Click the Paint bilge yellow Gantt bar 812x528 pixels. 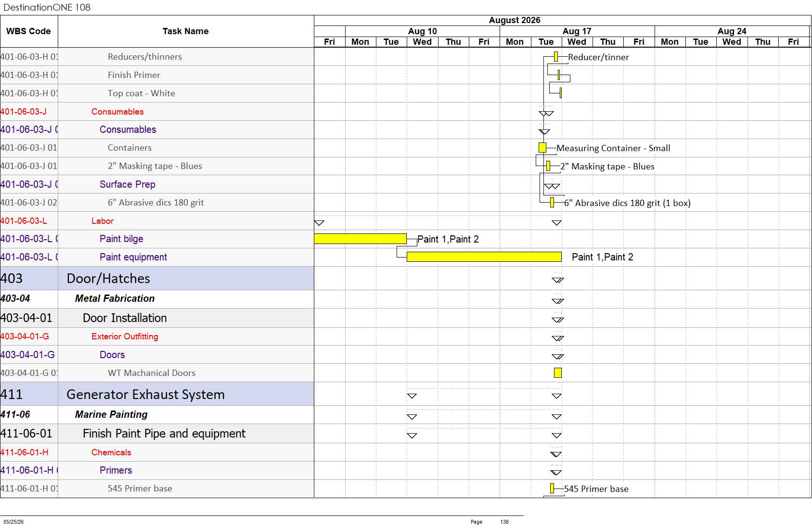[x=360, y=239]
